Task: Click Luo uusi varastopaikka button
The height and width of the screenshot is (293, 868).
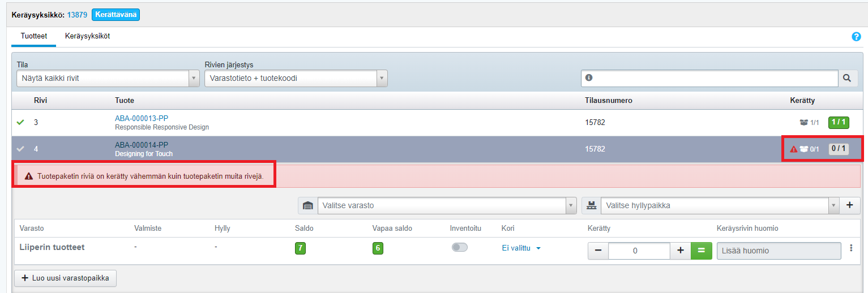Action: [x=65, y=278]
